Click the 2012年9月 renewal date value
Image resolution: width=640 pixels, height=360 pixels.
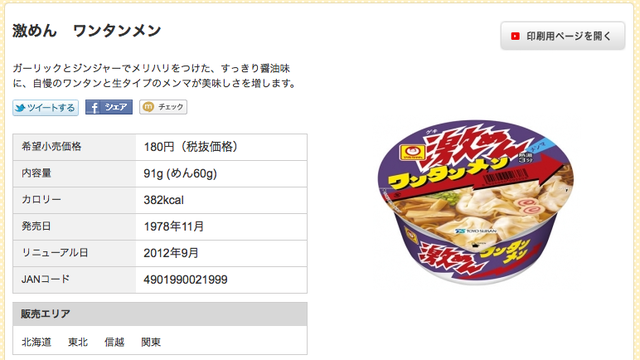click(171, 253)
